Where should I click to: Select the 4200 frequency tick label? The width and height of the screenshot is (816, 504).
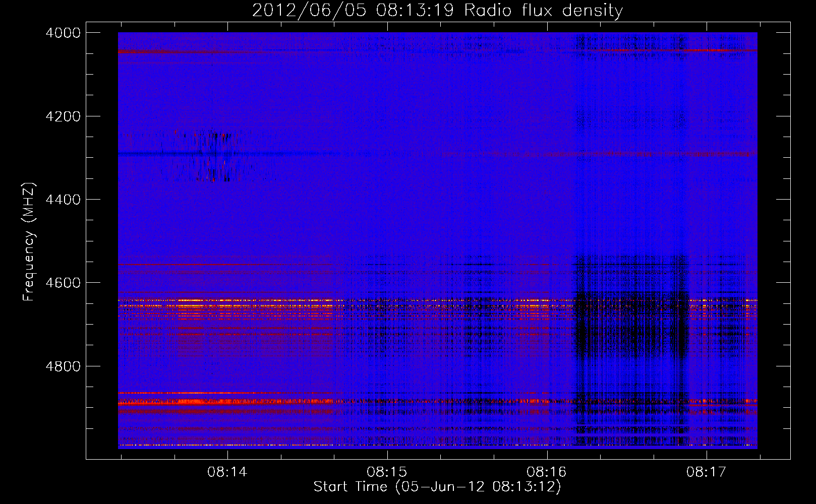point(63,116)
